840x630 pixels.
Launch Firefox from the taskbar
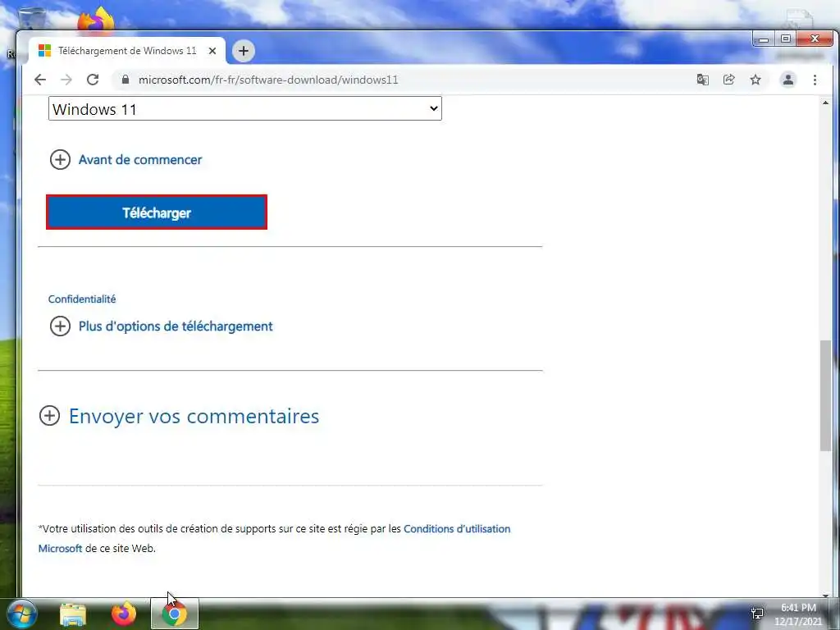point(124,614)
